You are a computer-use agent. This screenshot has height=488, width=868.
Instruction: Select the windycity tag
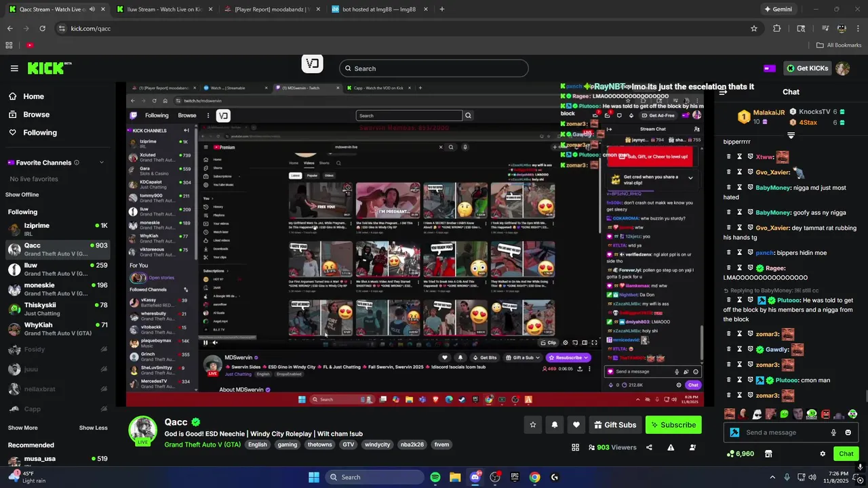coord(377,445)
